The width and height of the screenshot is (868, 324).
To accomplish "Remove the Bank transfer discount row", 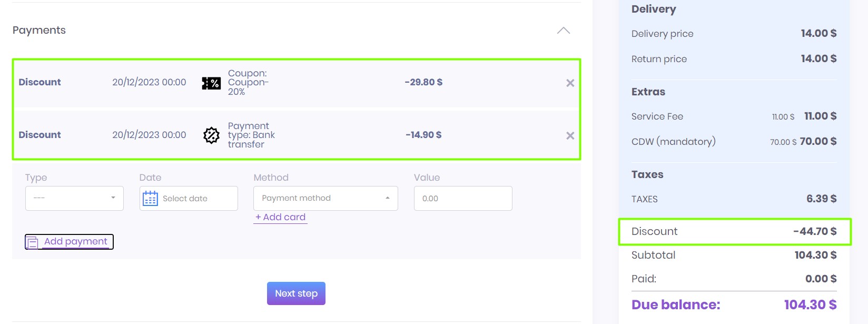I will tap(570, 136).
